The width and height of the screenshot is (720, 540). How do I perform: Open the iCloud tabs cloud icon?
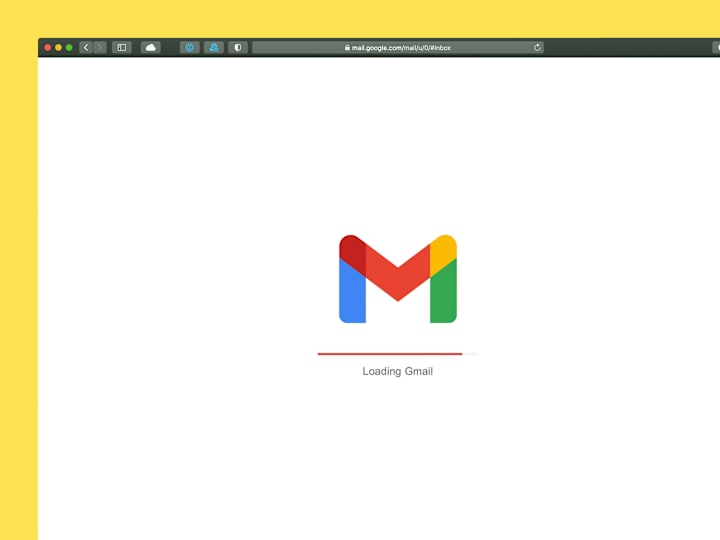151,47
